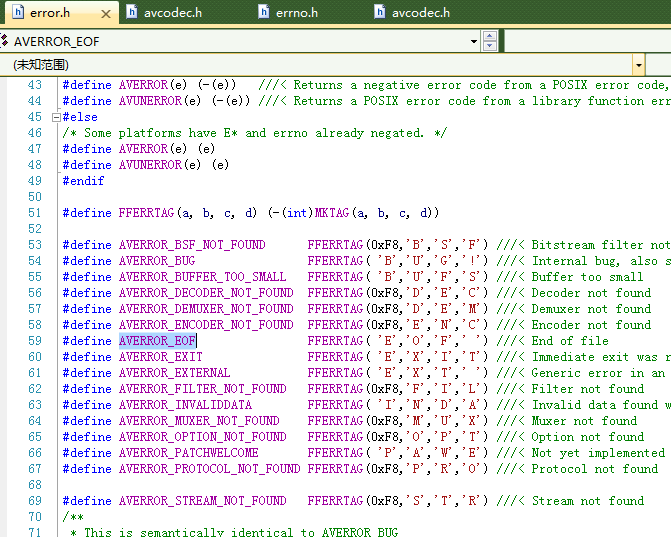Open the errno.h tab

[x=297, y=13]
